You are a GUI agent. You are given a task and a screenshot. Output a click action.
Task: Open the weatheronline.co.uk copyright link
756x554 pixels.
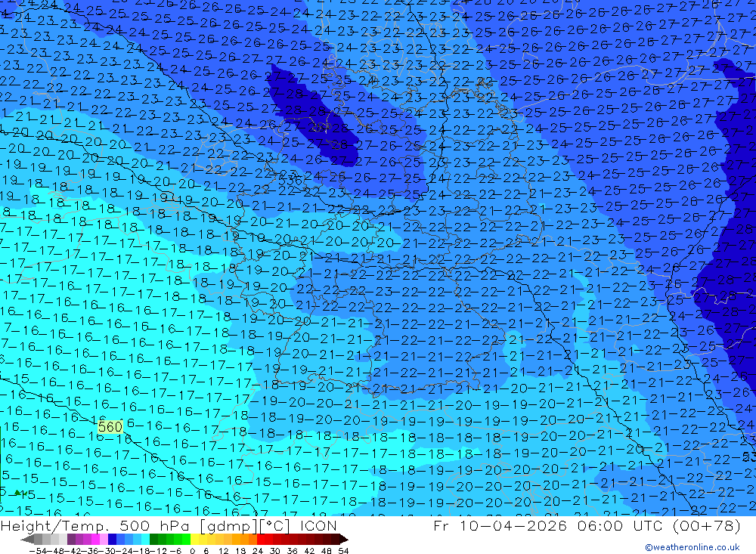tap(692, 547)
